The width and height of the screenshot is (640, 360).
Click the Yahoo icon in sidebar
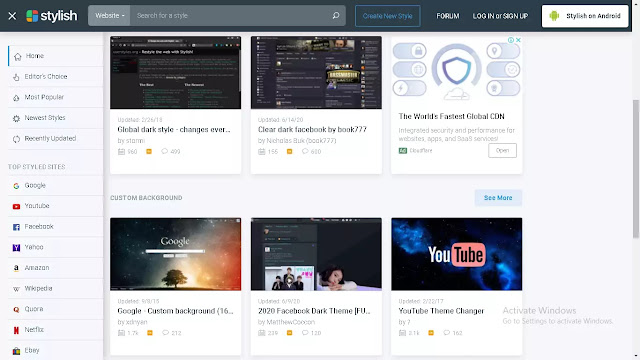pyautogui.click(x=16, y=248)
